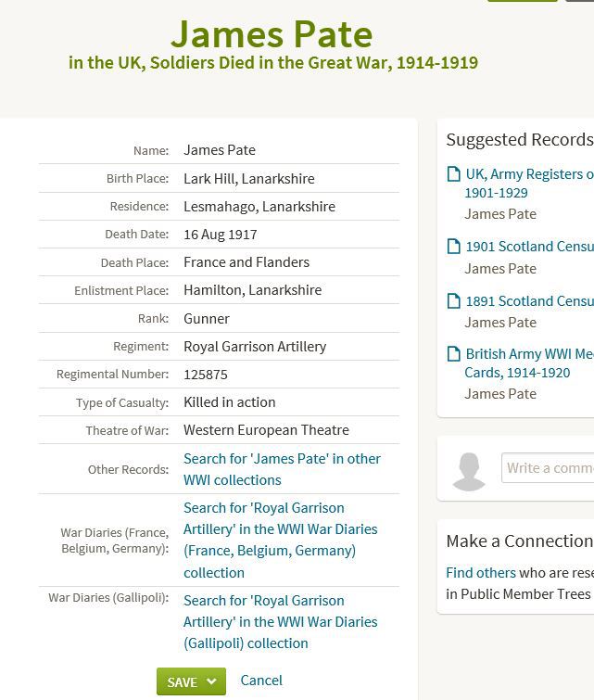Search Royal Garrison Artillery France war diaries
This screenshot has height=700, width=594.
pyautogui.click(x=280, y=540)
